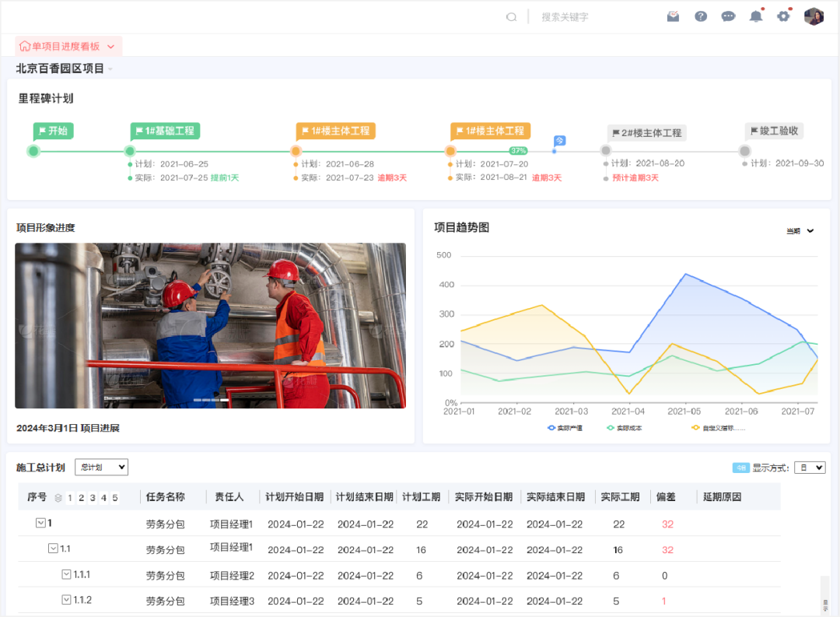This screenshot has height=617, width=840.
Task: Toggle the 实际产值 legend series
Action: (x=565, y=428)
